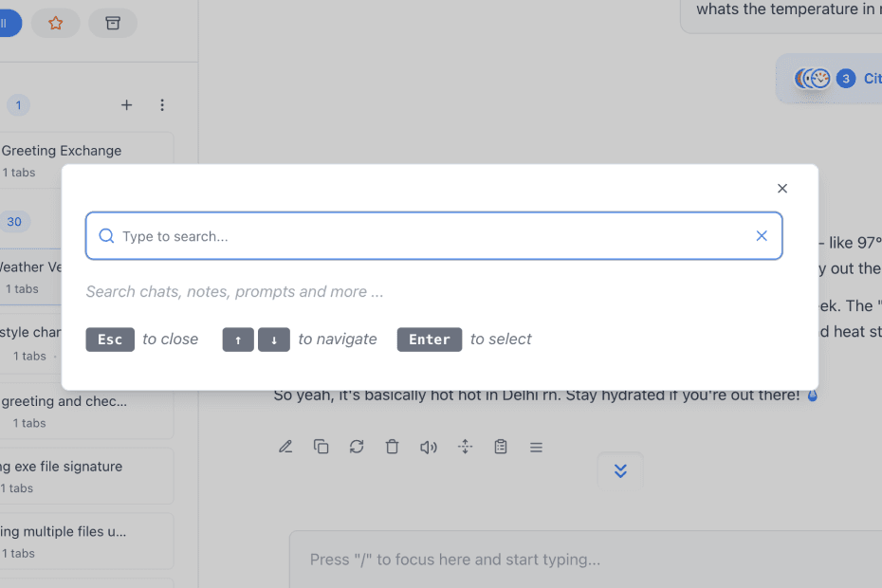882x588 pixels.
Task: Focus the Type to search field
Action: point(379,235)
